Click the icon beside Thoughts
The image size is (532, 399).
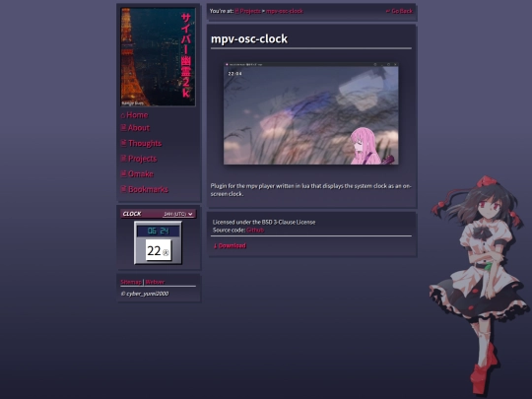[123, 143]
